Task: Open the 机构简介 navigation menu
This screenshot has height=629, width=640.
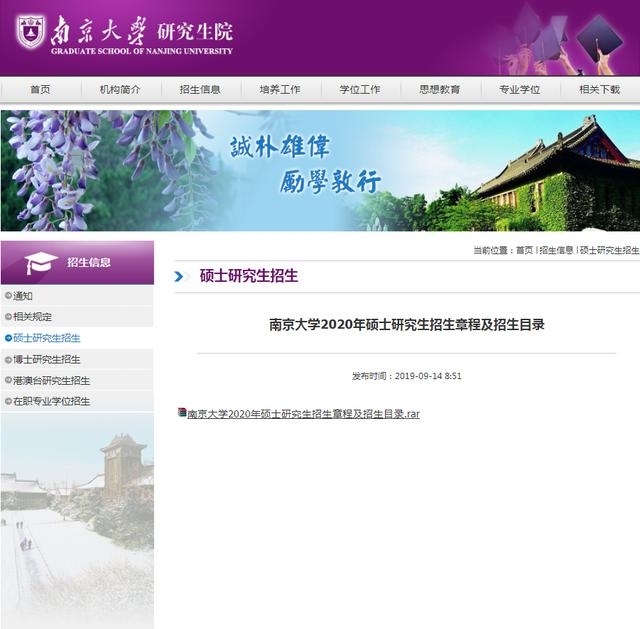Action: click(120, 89)
